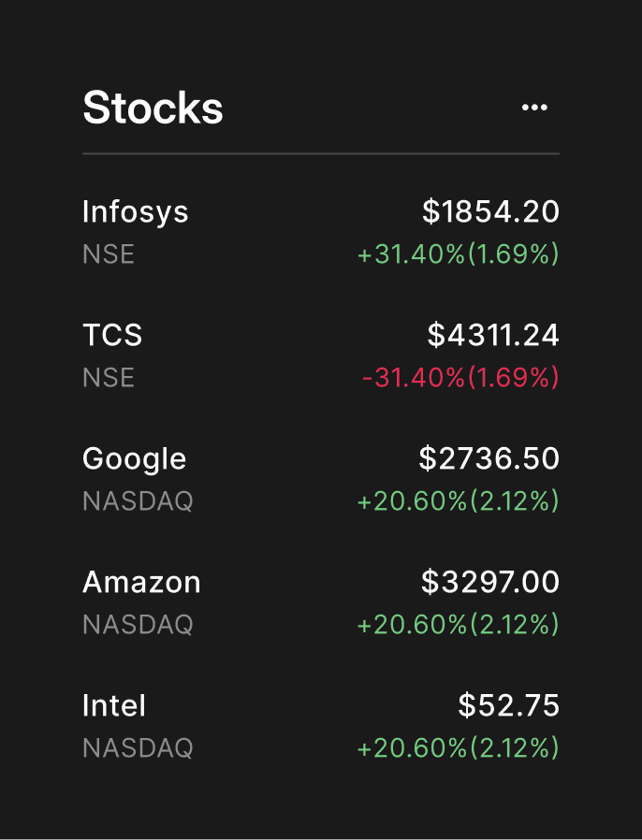Screen dimensions: 642x840
Task: Select the TCS stock name
Action: coord(112,336)
